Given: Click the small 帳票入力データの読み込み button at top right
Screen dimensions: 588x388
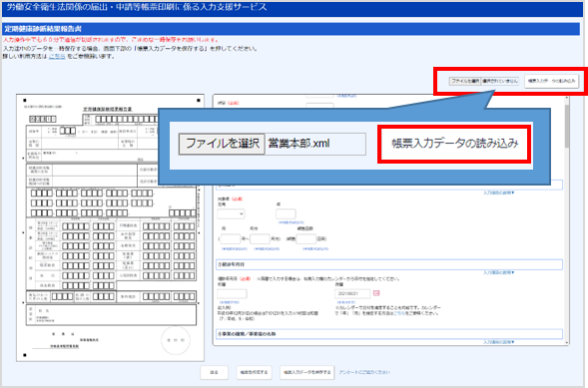Looking at the screenshot, I should pos(551,81).
